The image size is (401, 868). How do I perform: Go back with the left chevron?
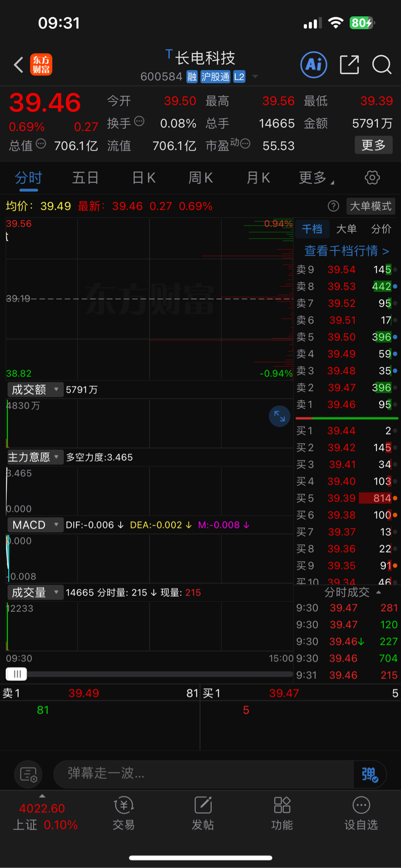[18, 65]
